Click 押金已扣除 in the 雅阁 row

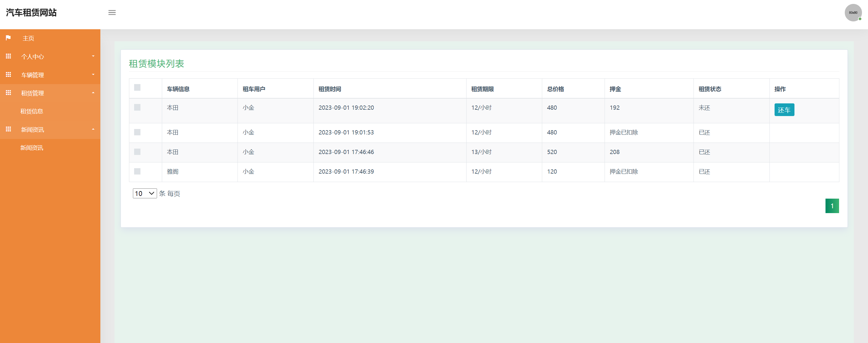pyautogui.click(x=624, y=171)
